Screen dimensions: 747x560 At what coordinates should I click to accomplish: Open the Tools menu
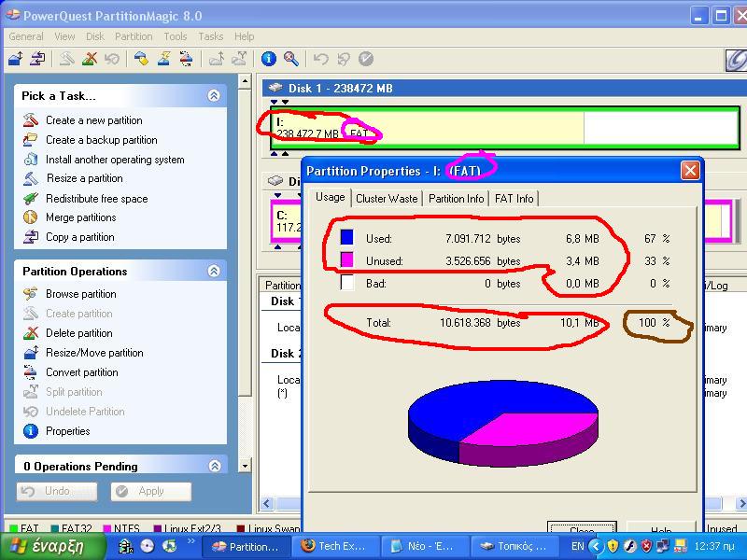tap(176, 36)
